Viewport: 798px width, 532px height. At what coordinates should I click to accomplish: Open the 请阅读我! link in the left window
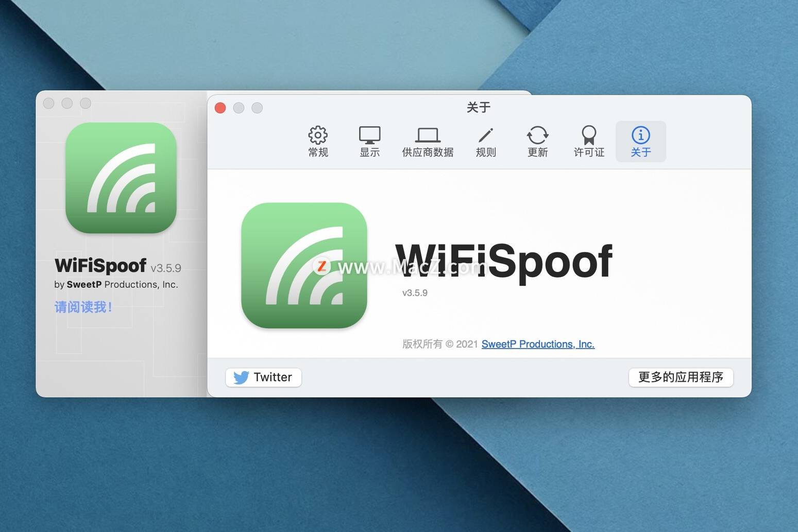click(x=83, y=307)
